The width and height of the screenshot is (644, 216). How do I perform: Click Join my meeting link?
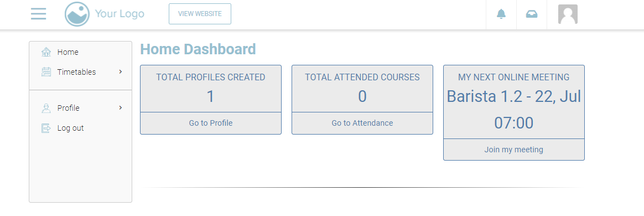tap(514, 150)
